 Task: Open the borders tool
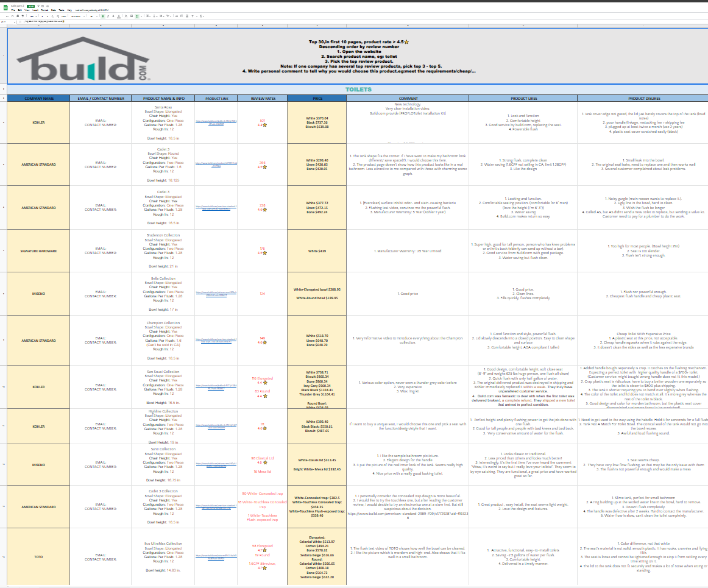coord(132,16)
